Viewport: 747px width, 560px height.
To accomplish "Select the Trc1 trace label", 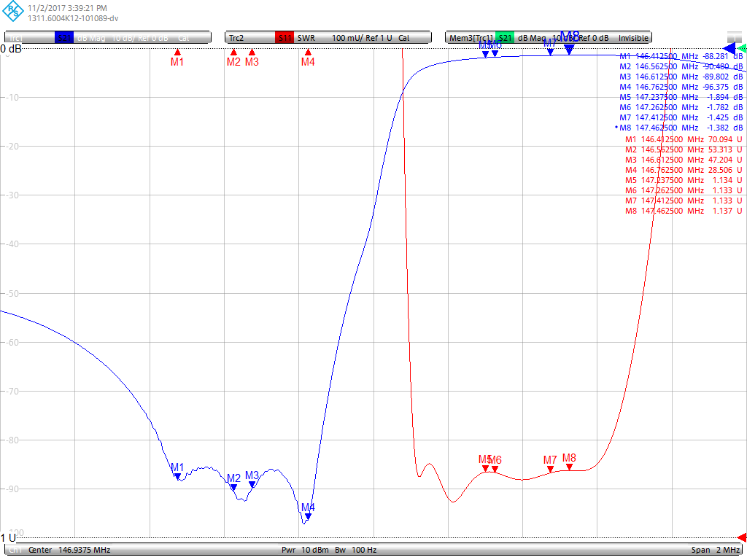I will coord(108,38).
